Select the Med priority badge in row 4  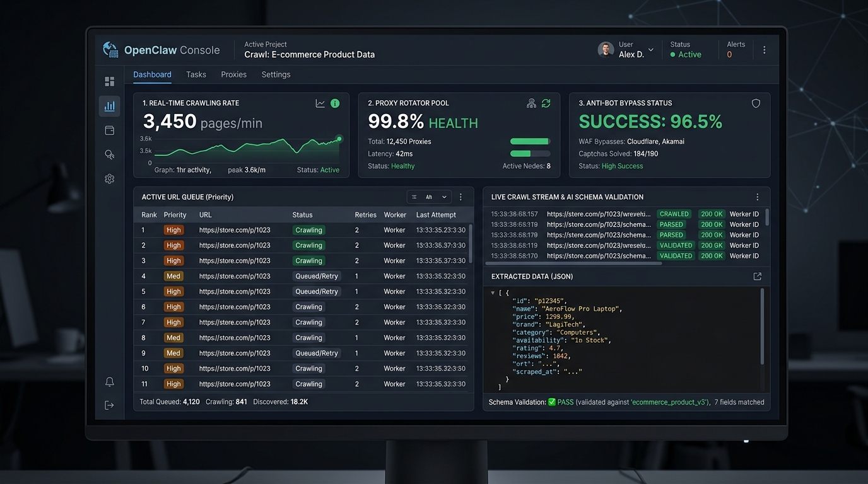[x=173, y=276]
